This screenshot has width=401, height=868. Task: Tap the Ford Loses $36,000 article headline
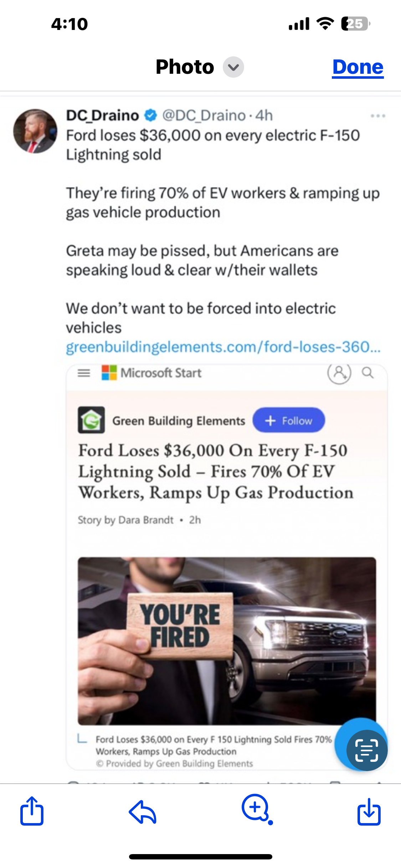(x=216, y=471)
